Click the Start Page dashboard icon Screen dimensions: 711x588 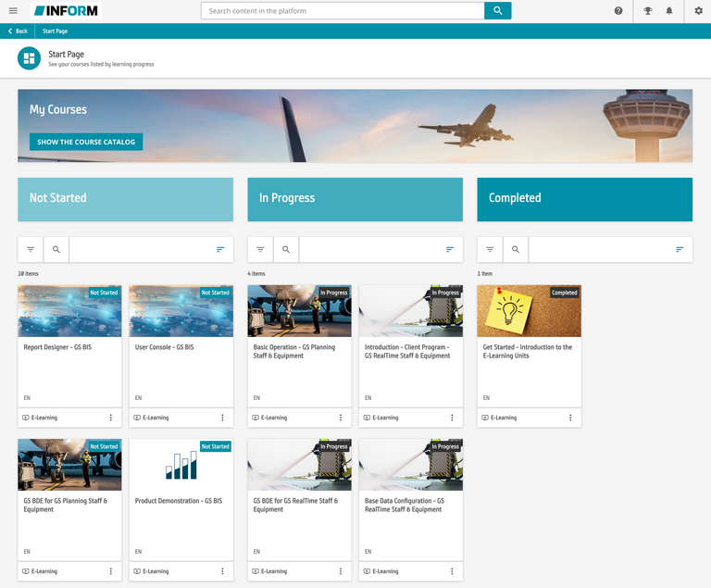[x=29, y=58]
